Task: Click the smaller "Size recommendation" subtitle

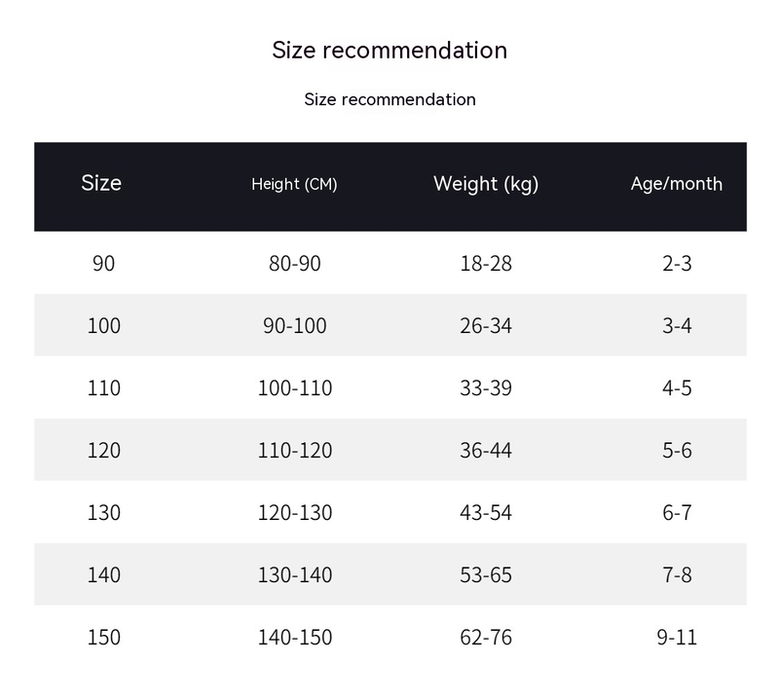Action: [x=389, y=99]
